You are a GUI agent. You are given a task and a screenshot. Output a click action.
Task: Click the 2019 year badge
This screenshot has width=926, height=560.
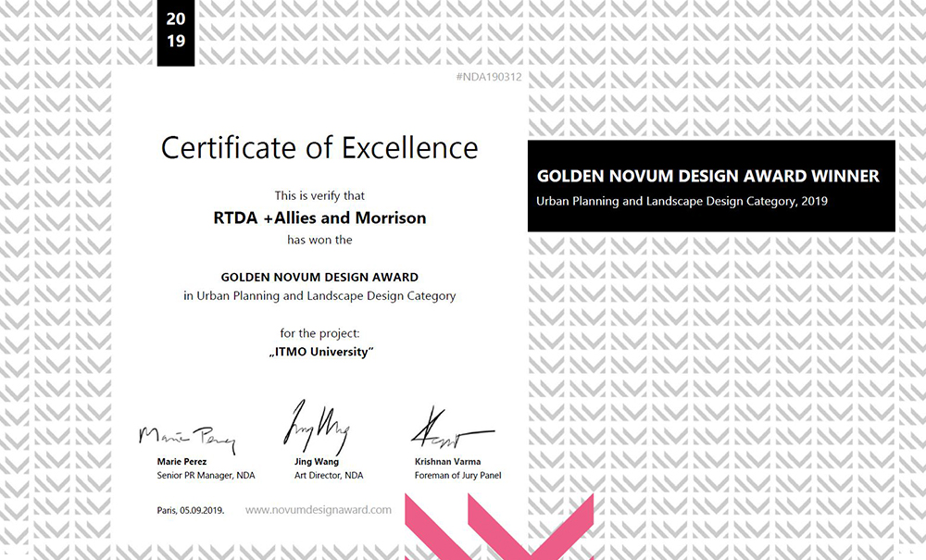tap(176, 30)
